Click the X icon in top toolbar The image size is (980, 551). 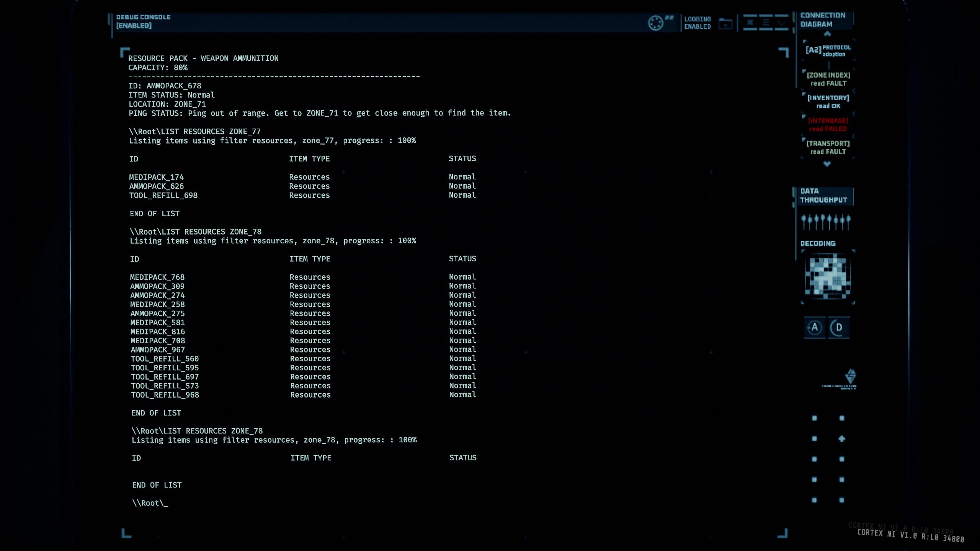tap(750, 23)
